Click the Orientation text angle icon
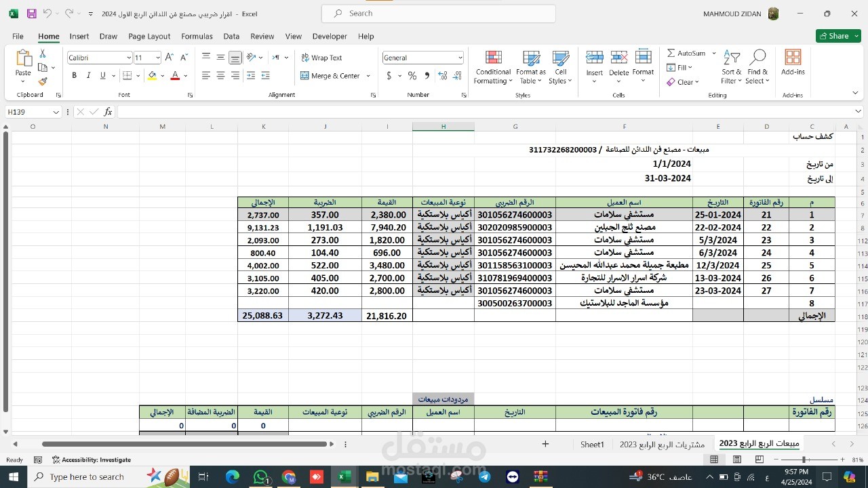Viewport: 868px width, 488px height. [x=252, y=58]
